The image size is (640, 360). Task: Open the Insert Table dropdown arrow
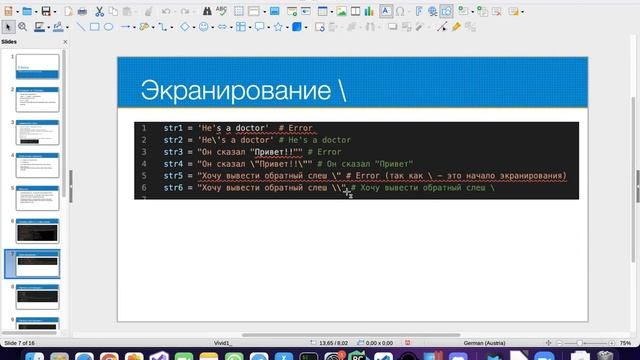tap(331, 12)
